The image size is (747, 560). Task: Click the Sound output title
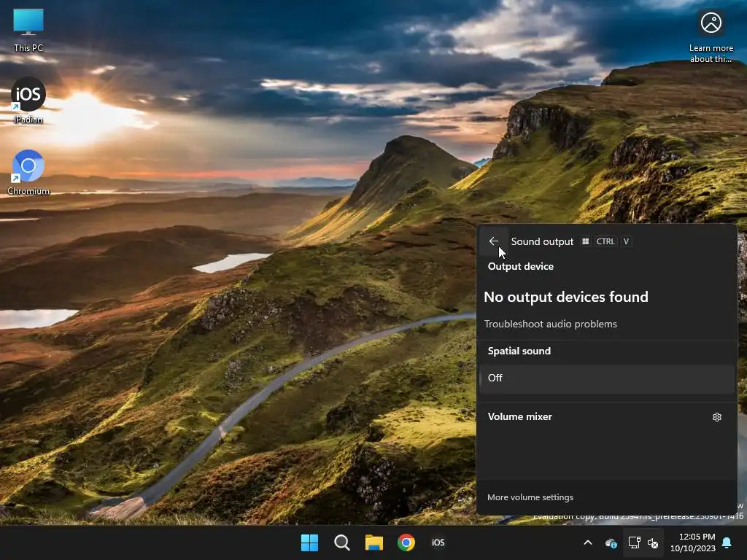point(542,241)
